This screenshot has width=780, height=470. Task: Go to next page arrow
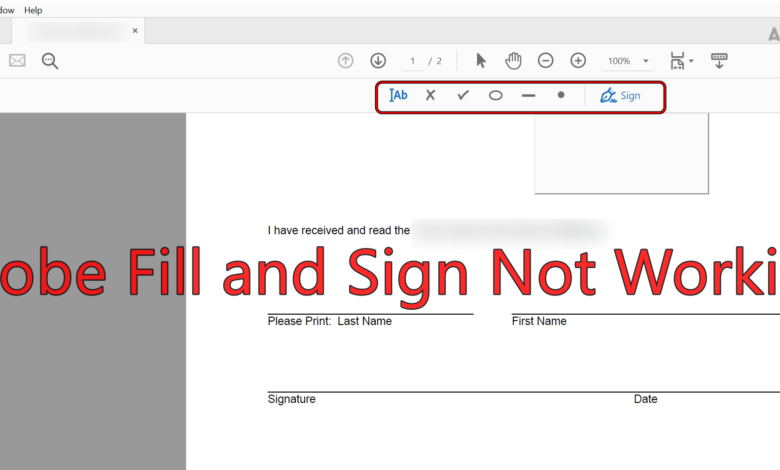pos(378,61)
